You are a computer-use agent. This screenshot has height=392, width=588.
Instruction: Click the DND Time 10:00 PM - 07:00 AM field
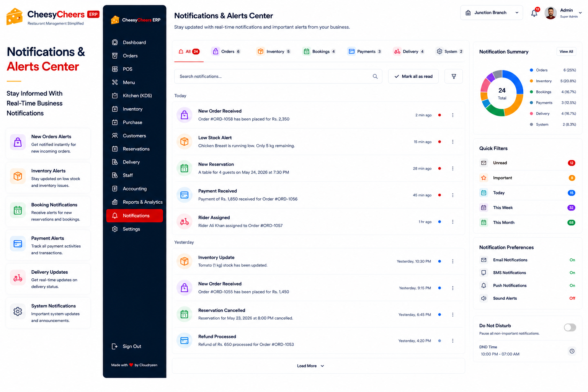[x=528, y=351]
